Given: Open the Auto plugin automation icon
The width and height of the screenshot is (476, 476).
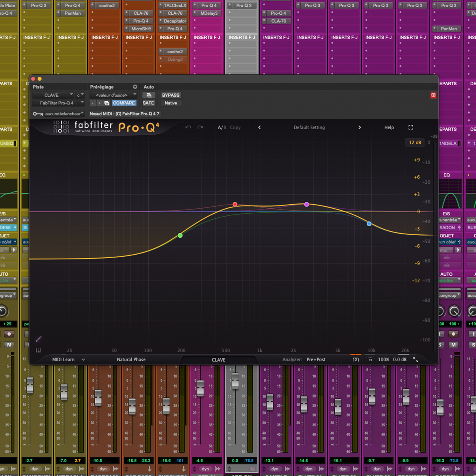Looking at the screenshot, I should 149,95.
